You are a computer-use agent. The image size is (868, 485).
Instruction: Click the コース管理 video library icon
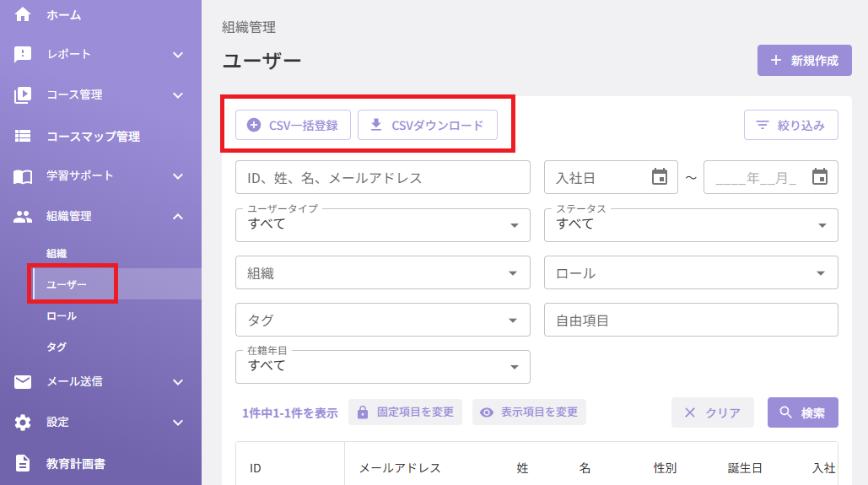[x=23, y=94]
